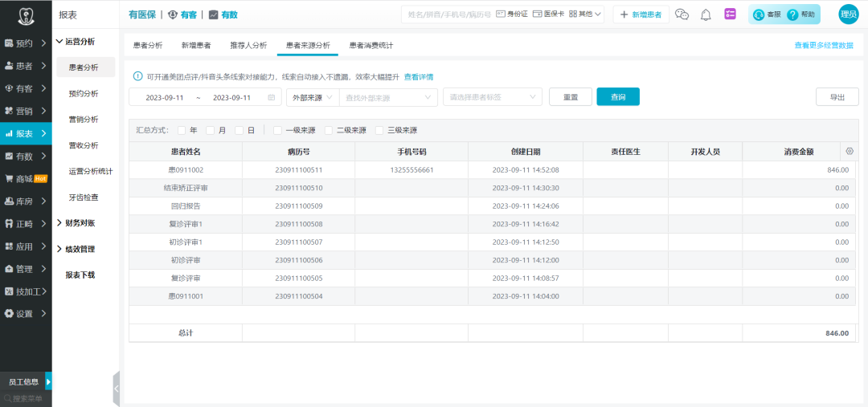
Task: Click the 帮助 question mark icon
Action: [792, 15]
